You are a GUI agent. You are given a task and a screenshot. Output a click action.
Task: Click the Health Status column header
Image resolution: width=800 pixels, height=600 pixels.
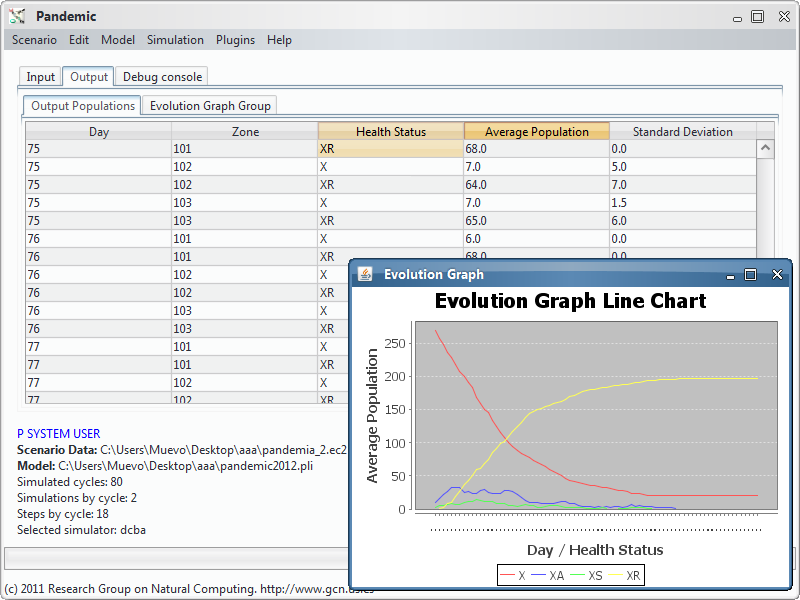tap(391, 132)
